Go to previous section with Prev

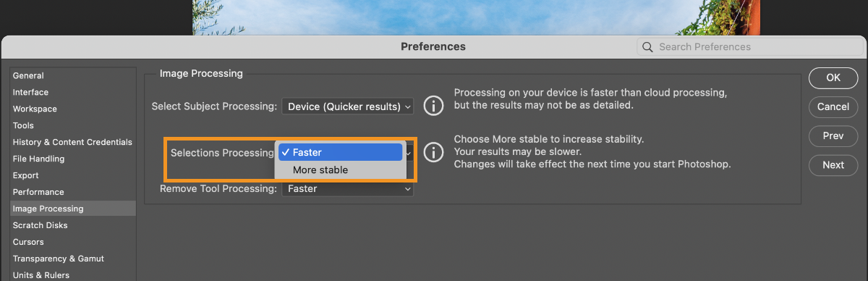[833, 135]
